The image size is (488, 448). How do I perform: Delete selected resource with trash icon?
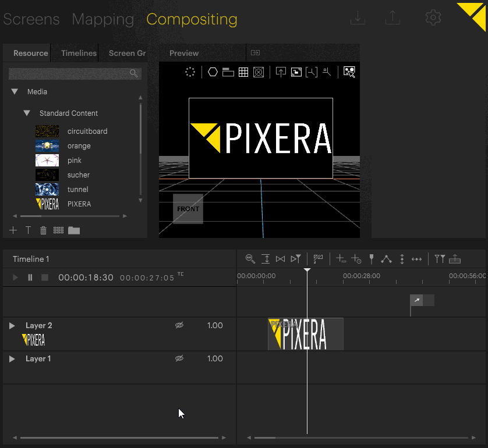pos(43,230)
